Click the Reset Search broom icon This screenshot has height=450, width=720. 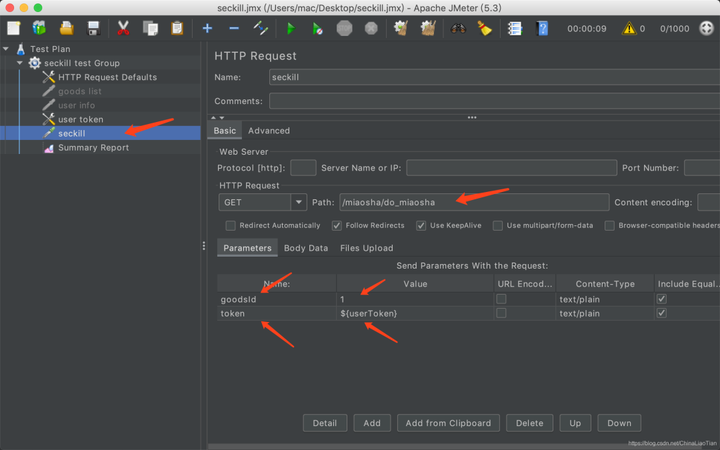pos(484,28)
